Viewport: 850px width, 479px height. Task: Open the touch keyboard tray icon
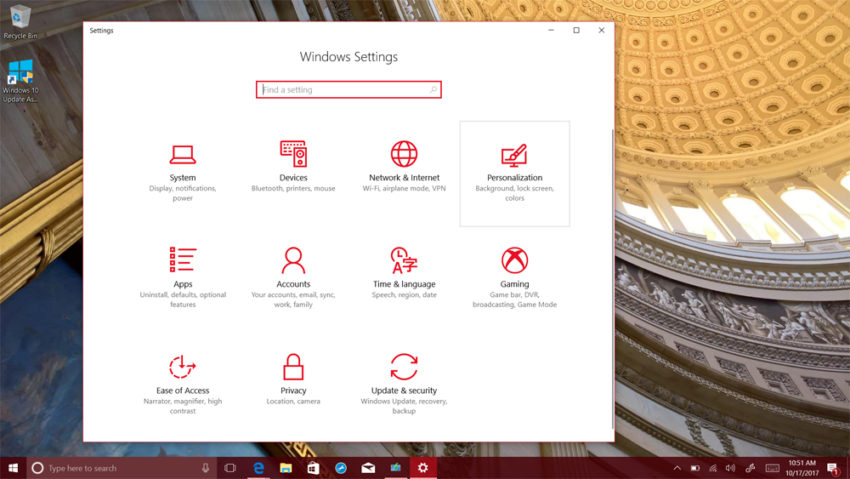[772, 468]
